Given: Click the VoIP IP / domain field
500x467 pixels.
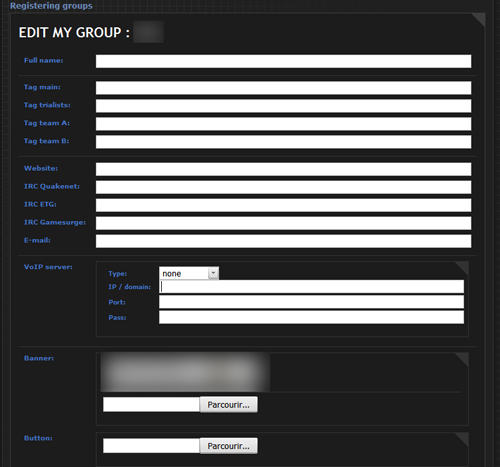Looking at the screenshot, I should 311,287.
